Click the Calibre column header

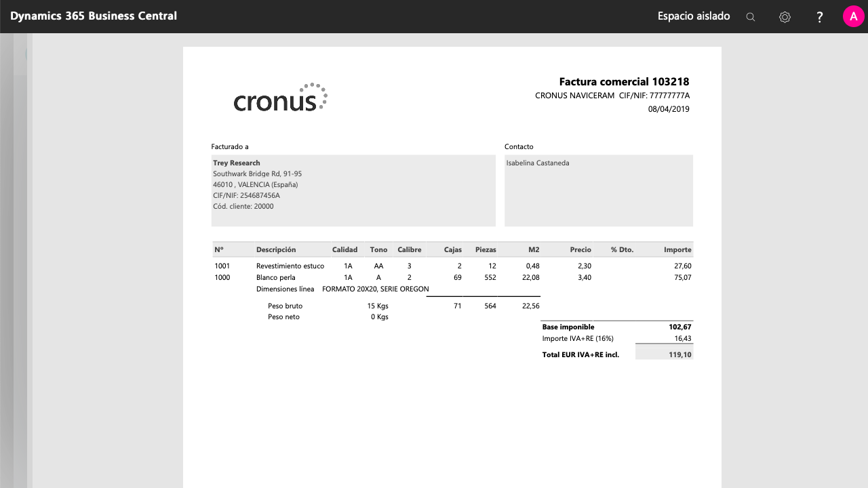409,249
